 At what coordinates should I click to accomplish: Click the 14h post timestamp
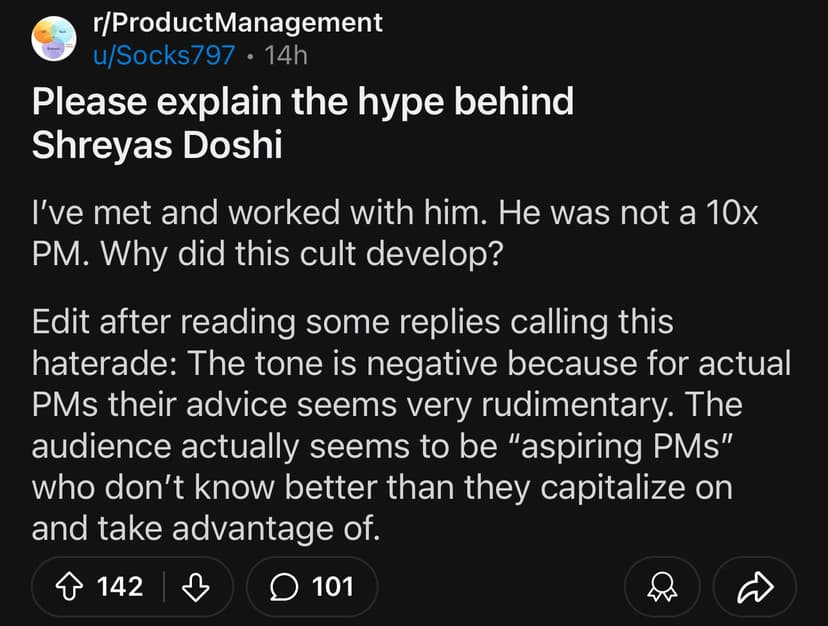tap(284, 54)
